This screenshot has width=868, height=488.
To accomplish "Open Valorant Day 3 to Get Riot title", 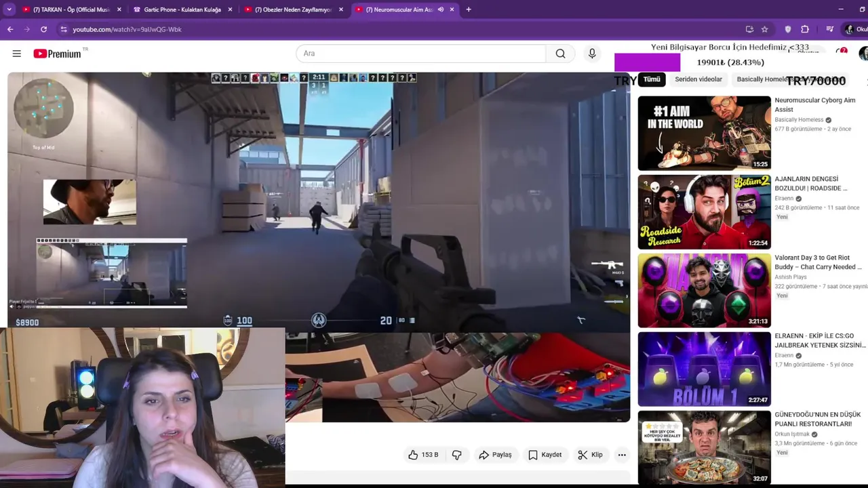I will tap(818, 262).
